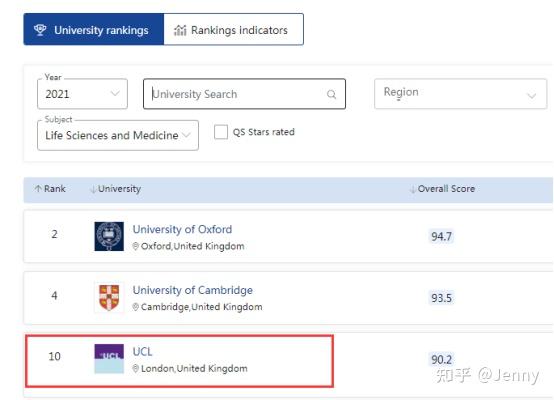Expand the Region dropdown
The image size is (554, 400).
click(x=460, y=94)
